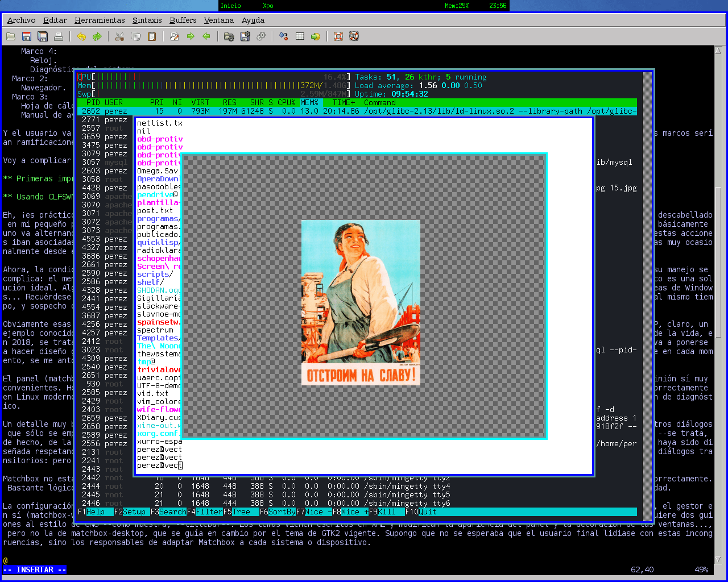
Task: Click F5 Tree in htop footer
Action: (241, 512)
